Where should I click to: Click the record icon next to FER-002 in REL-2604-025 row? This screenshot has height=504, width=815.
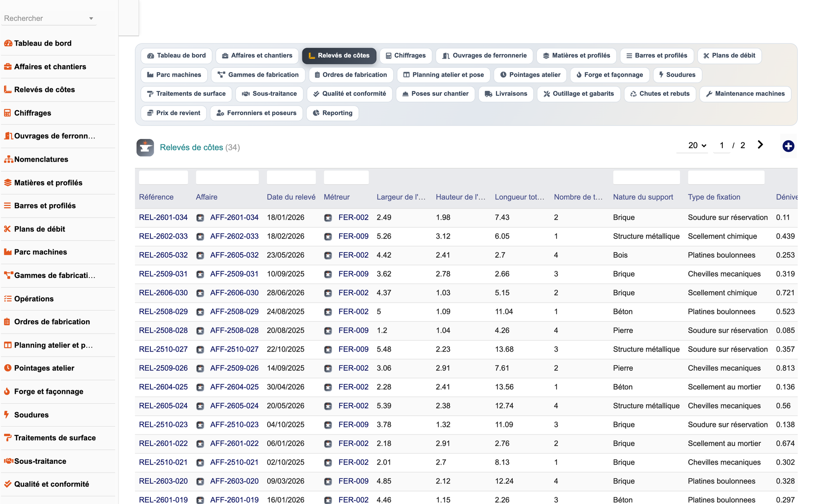tap(328, 387)
